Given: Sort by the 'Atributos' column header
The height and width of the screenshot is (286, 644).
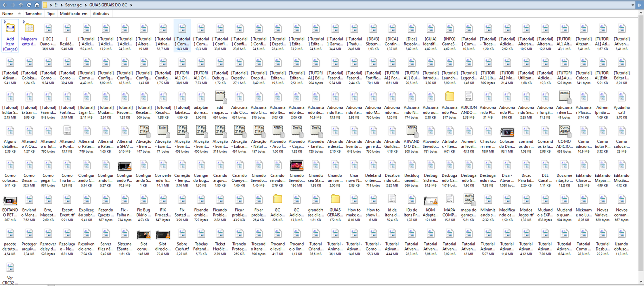Looking at the screenshot, I should [101, 14].
